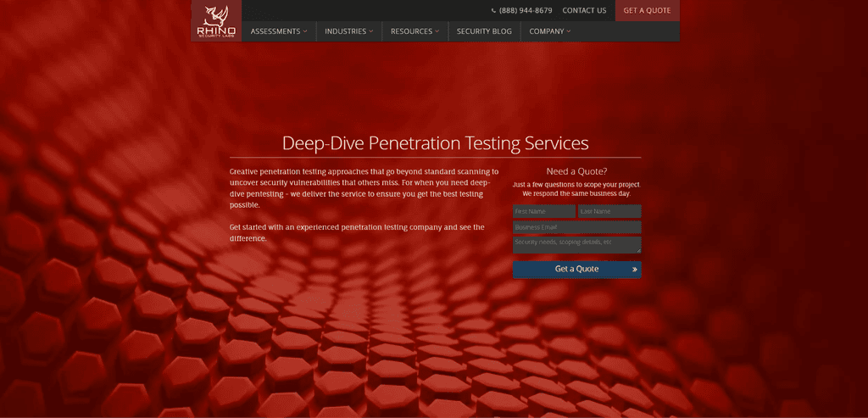The width and height of the screenshot is (868, 418).
Task: Expand the Resources dropdown chevron
Action: coord(437,31)
